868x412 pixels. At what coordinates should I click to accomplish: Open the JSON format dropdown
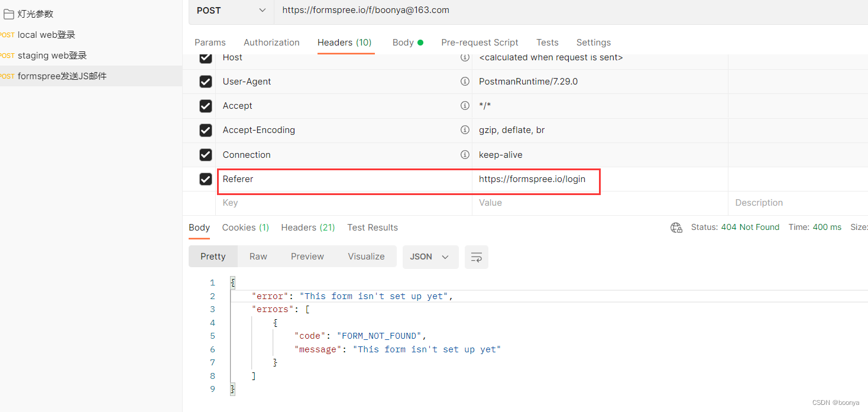point(430,257)
